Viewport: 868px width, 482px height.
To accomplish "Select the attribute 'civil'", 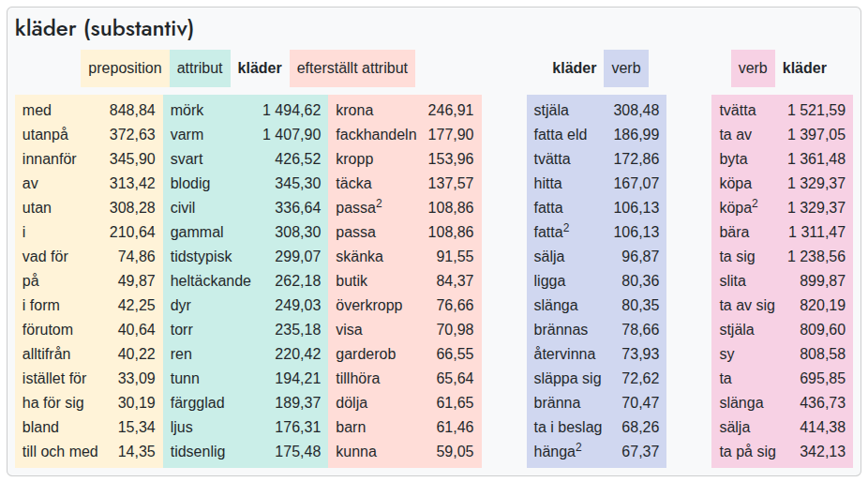I will coord(182,208).
